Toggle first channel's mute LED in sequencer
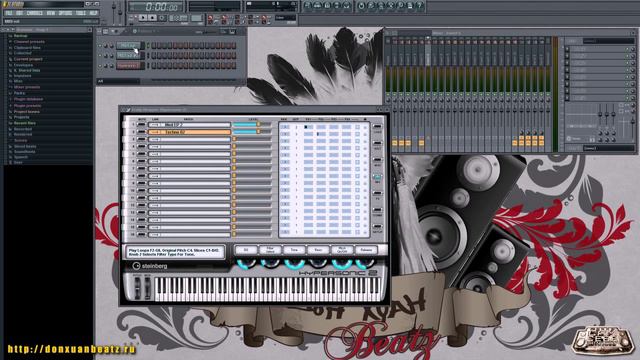Image resolution: width=640 pixels, height=360 pixels. (100, 46)
